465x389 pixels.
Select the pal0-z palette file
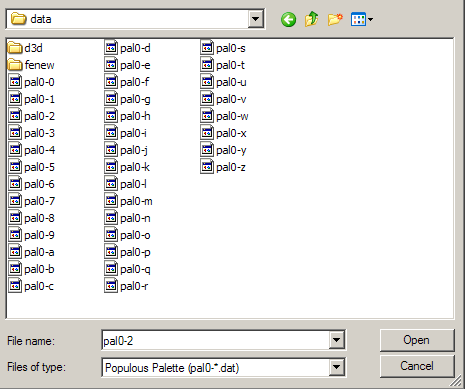click(223, 167)
